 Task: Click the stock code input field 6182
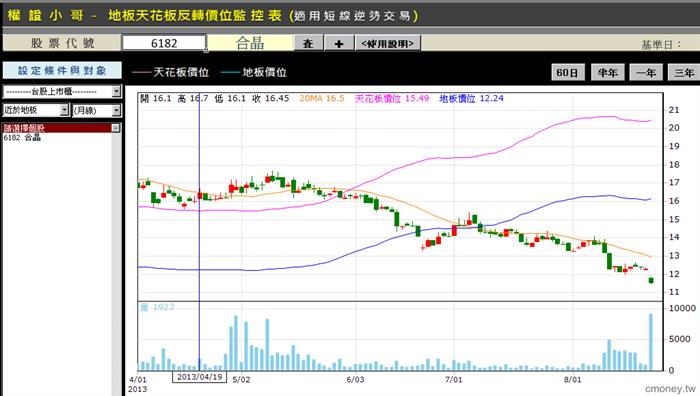(164, 43)
